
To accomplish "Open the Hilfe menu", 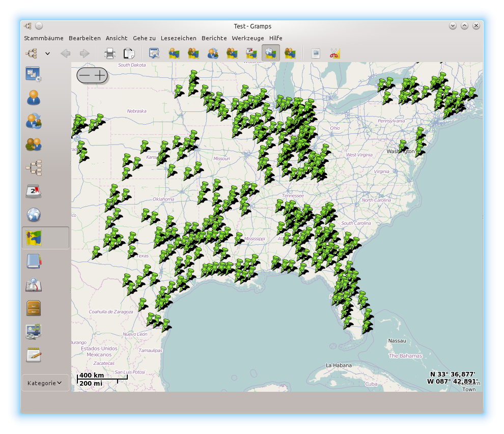I will (276, 38).
